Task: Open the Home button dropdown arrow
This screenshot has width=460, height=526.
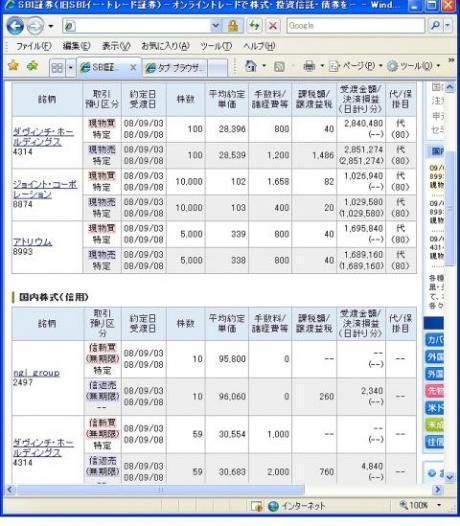Action: click(x=264, y=66)
